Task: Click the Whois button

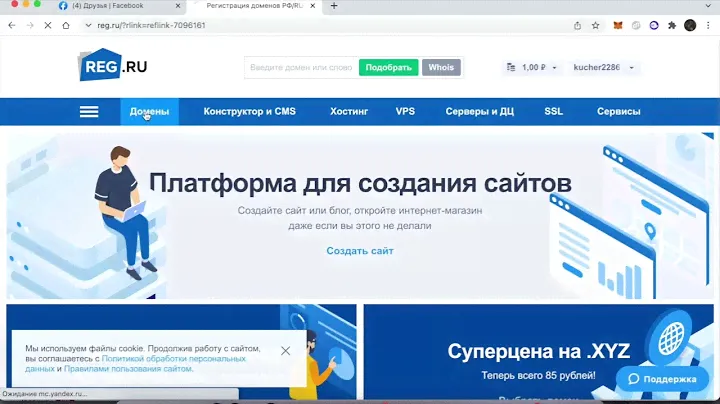Action: pyautogui.click(x=440, y=68)
